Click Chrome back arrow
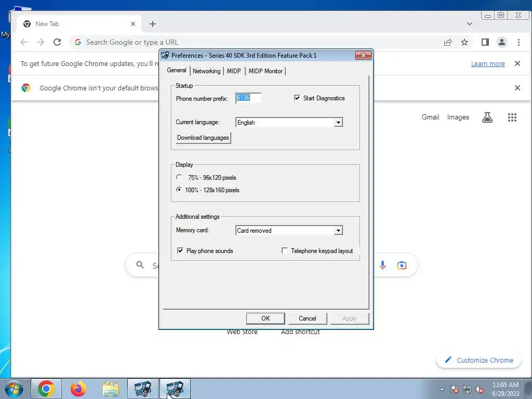The width and height of the screenshot is (532, 399). pos(24,42)
